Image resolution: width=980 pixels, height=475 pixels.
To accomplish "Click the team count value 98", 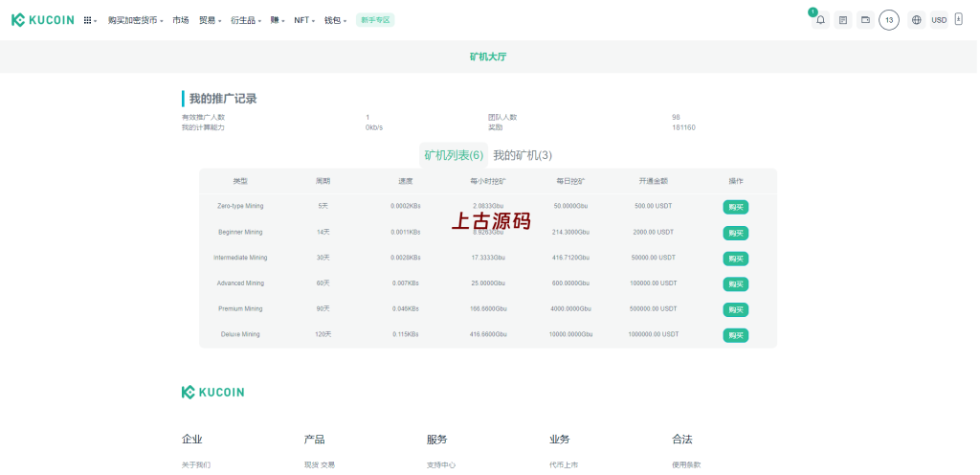I will click(676, 118).
